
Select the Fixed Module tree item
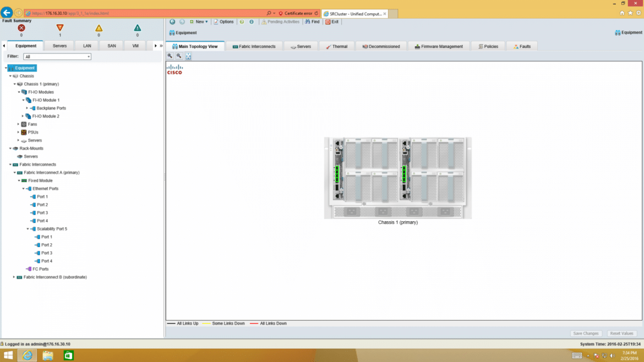40,180
